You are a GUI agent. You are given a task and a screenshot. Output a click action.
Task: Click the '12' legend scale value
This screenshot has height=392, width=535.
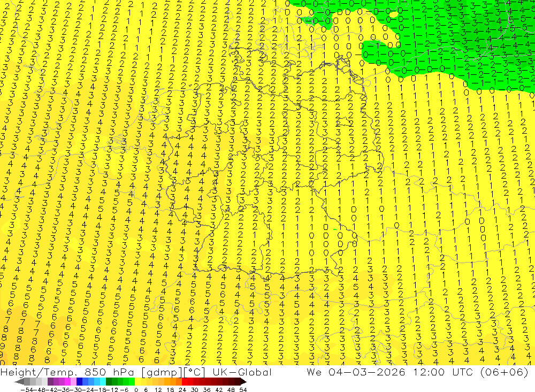tap(158, 390)
